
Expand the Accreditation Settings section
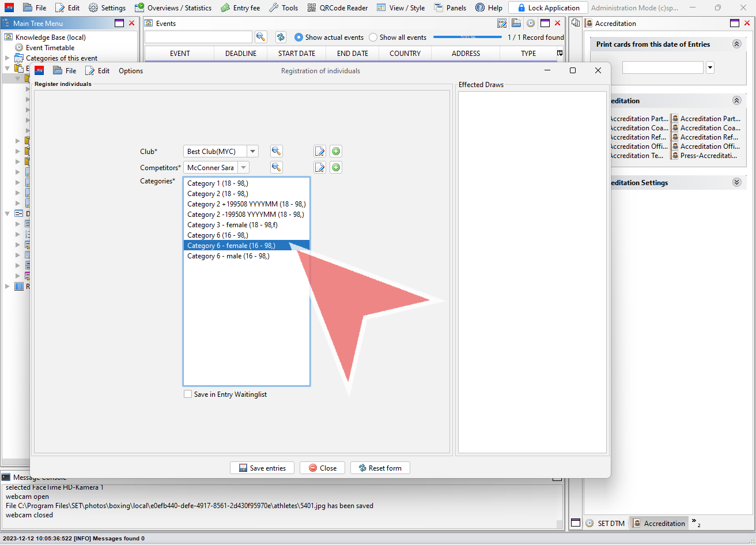click(x=736, y=182)
